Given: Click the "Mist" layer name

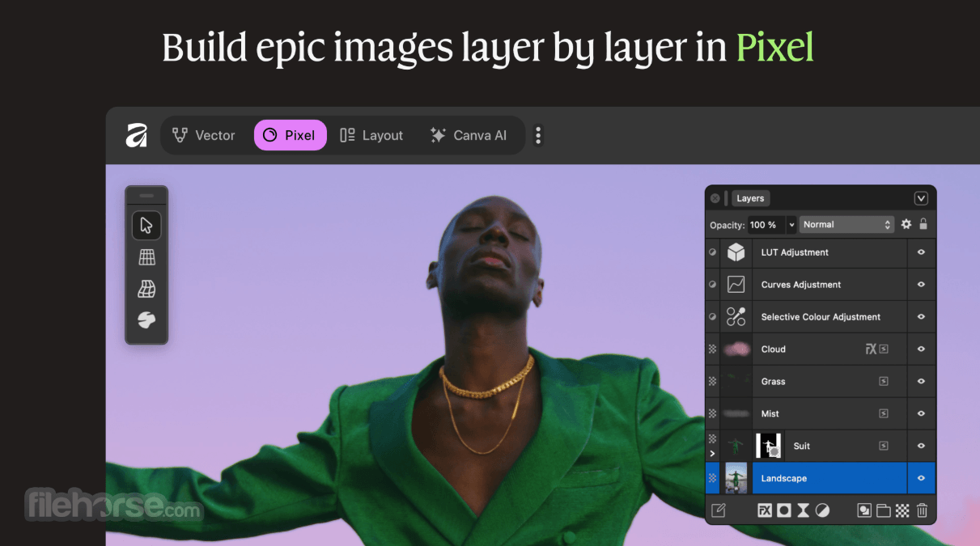Looking at the screenshot, I should [770, 414].
